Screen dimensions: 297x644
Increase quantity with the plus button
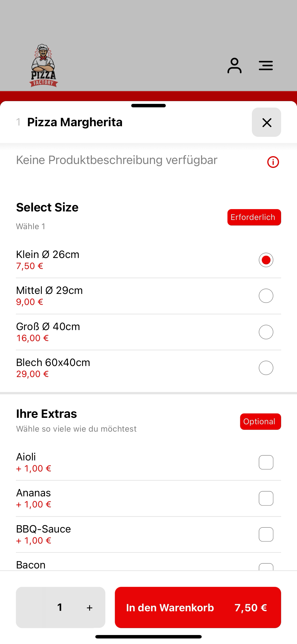click(x=90, y=608)
